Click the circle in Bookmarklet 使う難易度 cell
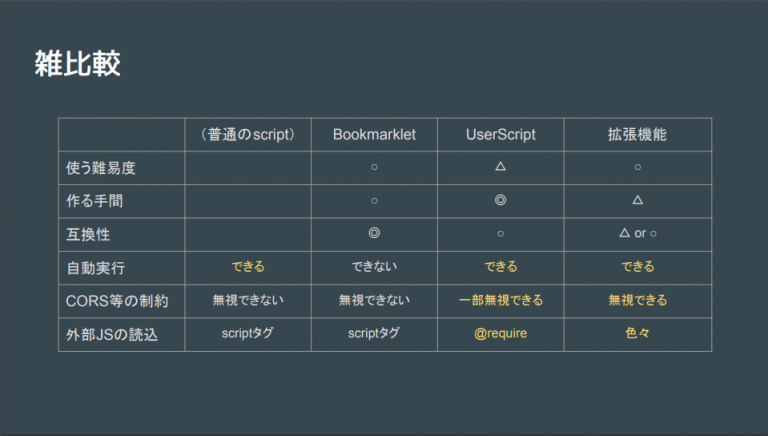 (374, 168)
